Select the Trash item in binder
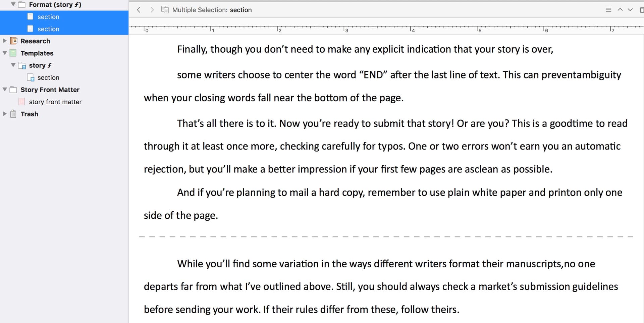 30,114
